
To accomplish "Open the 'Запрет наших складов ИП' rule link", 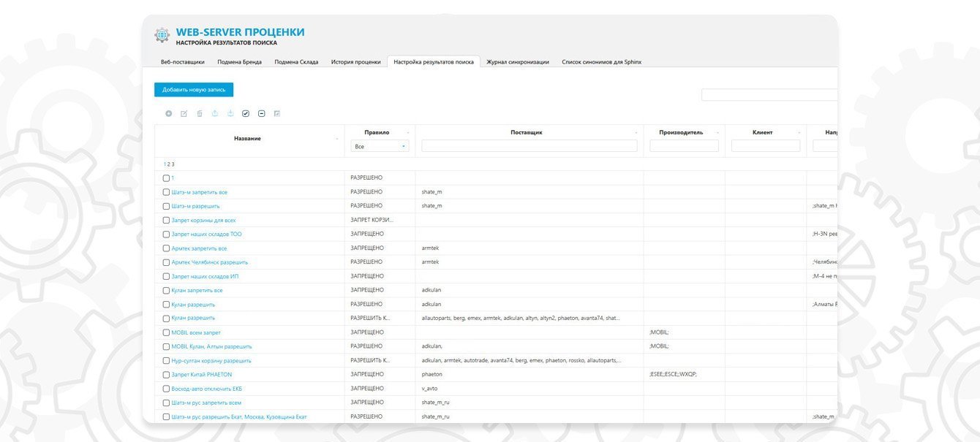I will [x=205, y=276].
